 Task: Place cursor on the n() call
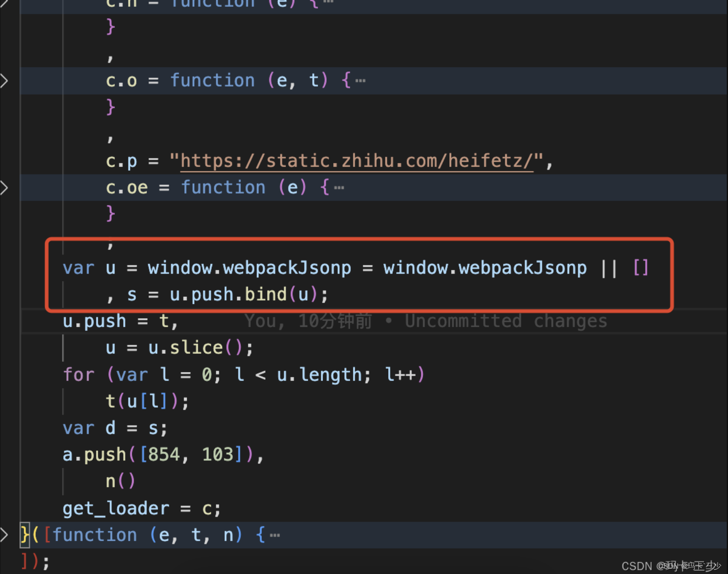[120, 480]
